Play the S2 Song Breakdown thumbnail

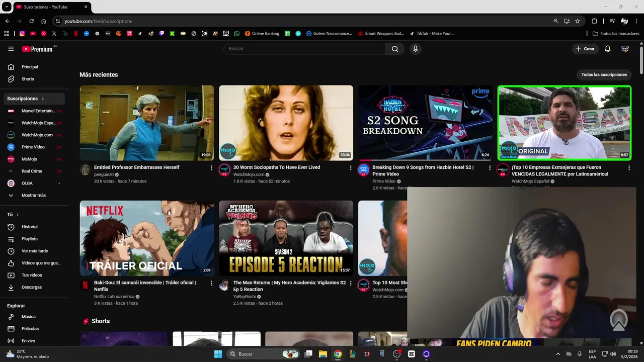point(425,123)
